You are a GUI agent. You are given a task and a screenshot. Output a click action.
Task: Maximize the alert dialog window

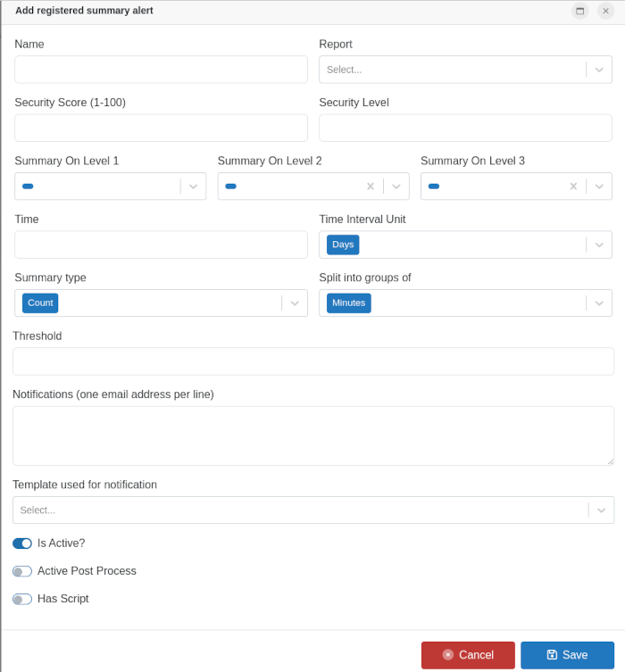[580, 11]
